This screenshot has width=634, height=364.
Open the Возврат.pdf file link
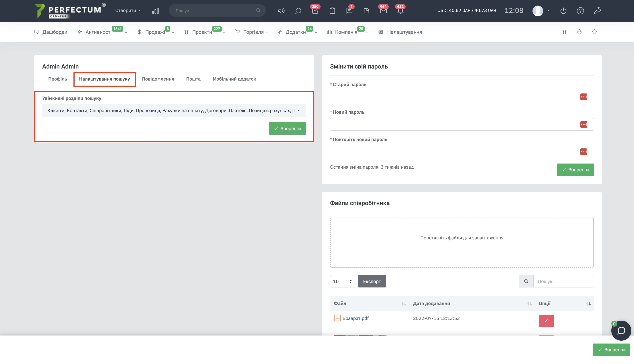click(355, 318)
